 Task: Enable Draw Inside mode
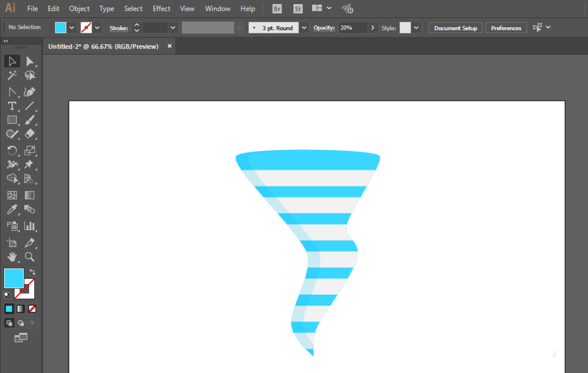32,323
